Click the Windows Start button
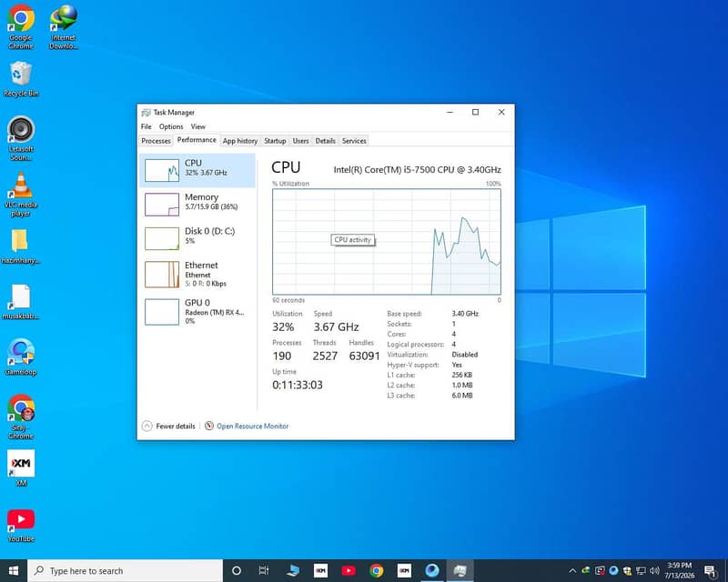This screenshot has height=582, width=728. click(x=14, y=570)
